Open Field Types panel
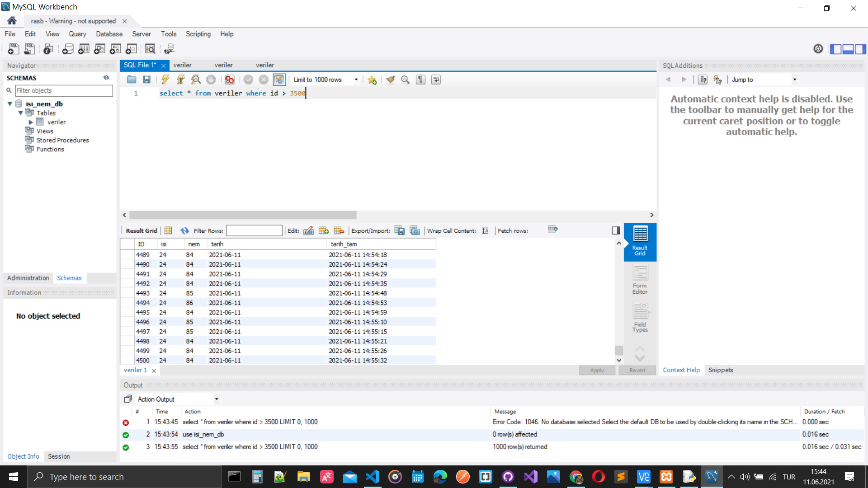 [640, 318]
